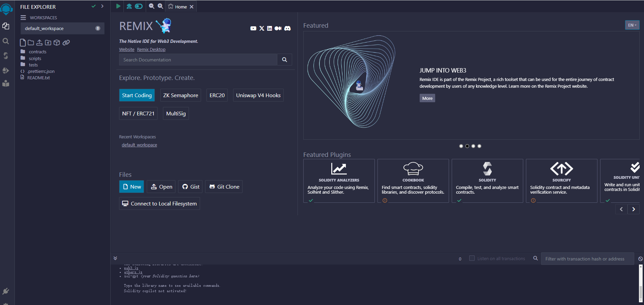This screenshot has height=305, width=644.
Task: Open Remix Discord icon
Action: 287,28
